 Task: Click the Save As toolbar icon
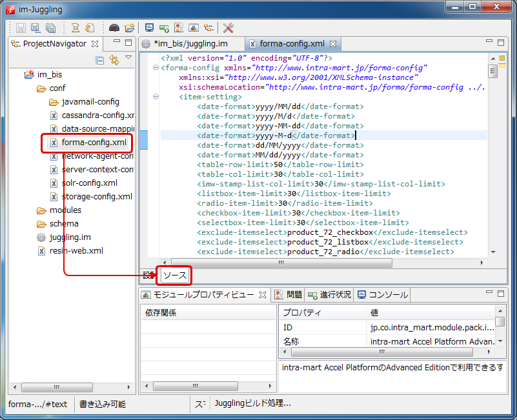pyautogui.click(x=35, y=28)
